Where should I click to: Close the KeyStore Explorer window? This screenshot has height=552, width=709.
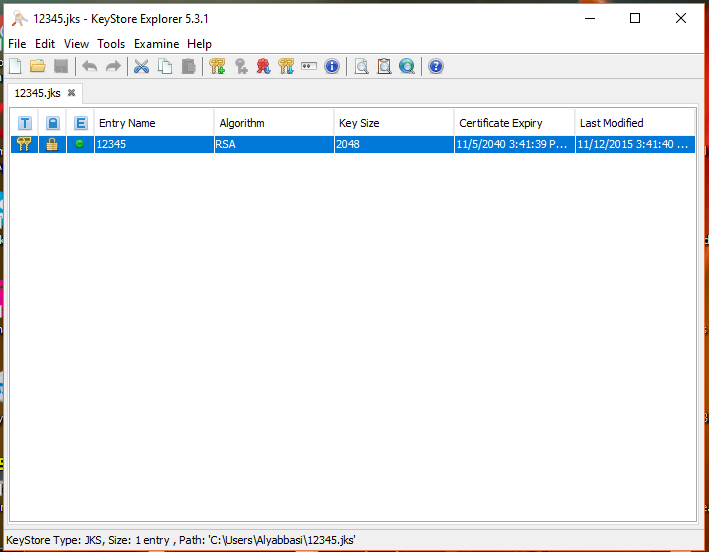681,19
